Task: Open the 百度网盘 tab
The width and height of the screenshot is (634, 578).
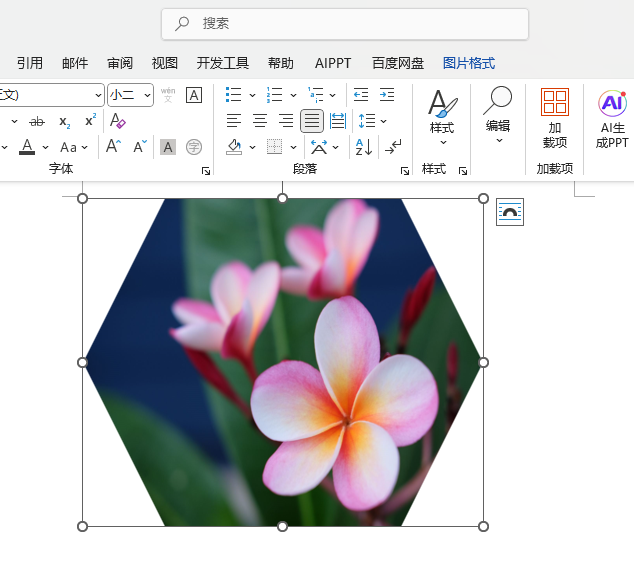Action: [x=397, y=63]
